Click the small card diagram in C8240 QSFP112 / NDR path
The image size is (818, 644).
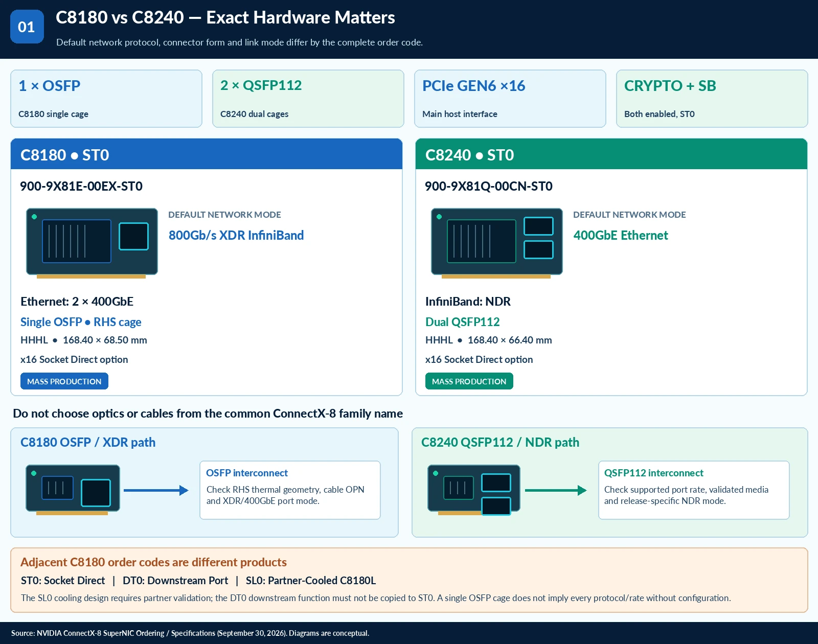click(474, 490)
